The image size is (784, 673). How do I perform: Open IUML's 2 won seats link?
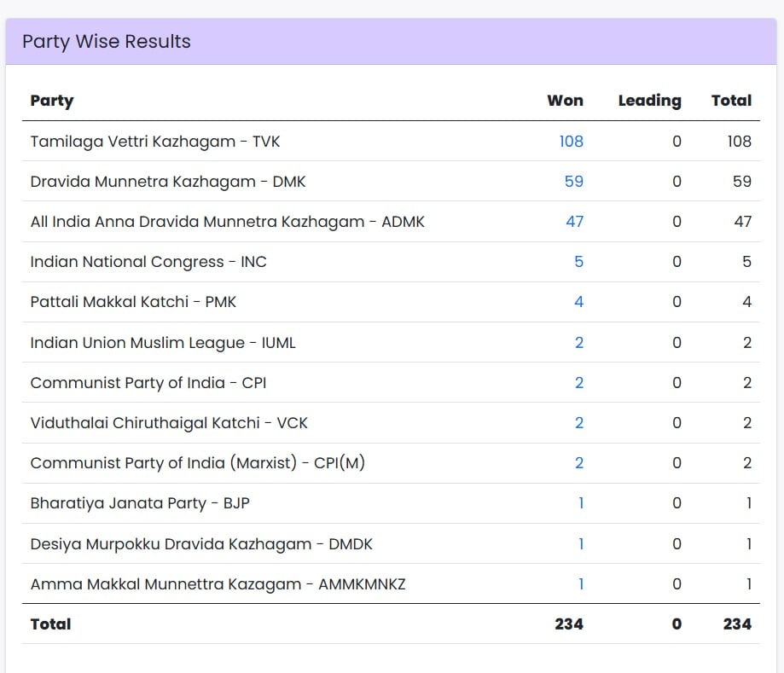pyautogui.click(x=579, y=343)
